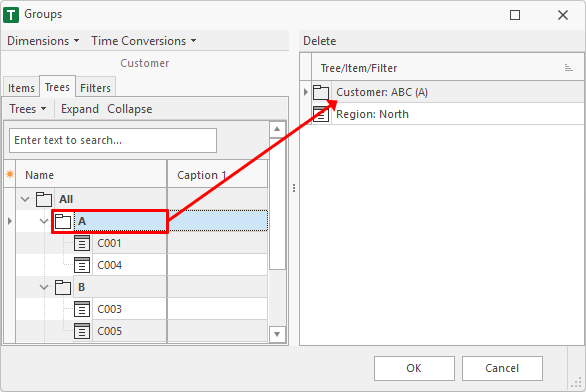
Task: Click the folder icon of the All node
Action: [x=44, y=199]
